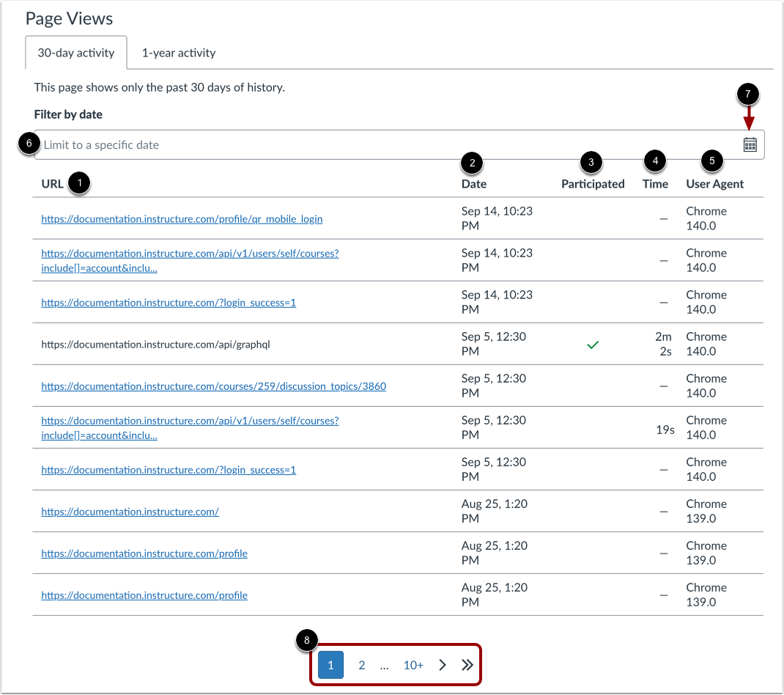Open the calendar date picker icon
Viewport: 784px width, 695px height.
coord(749,144)
